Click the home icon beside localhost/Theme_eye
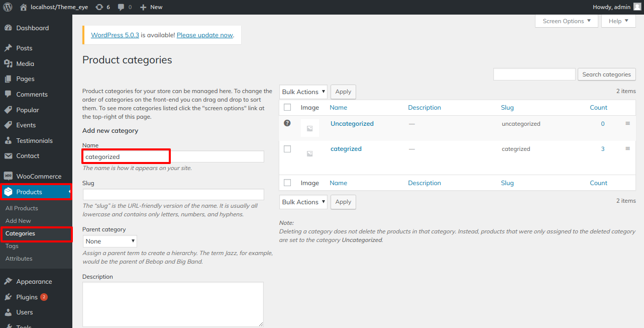The width and height of the screenshot is (644, 328). pos(24,7)
